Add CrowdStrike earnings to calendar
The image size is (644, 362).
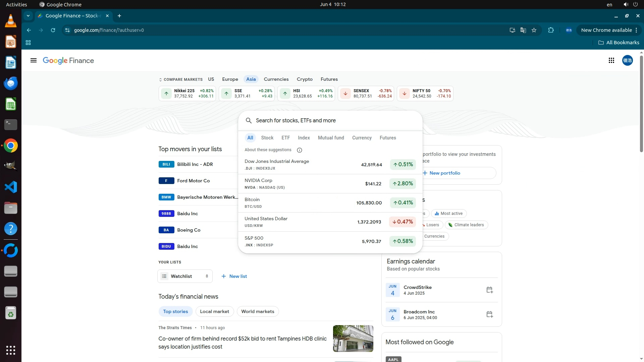[489, 290]
